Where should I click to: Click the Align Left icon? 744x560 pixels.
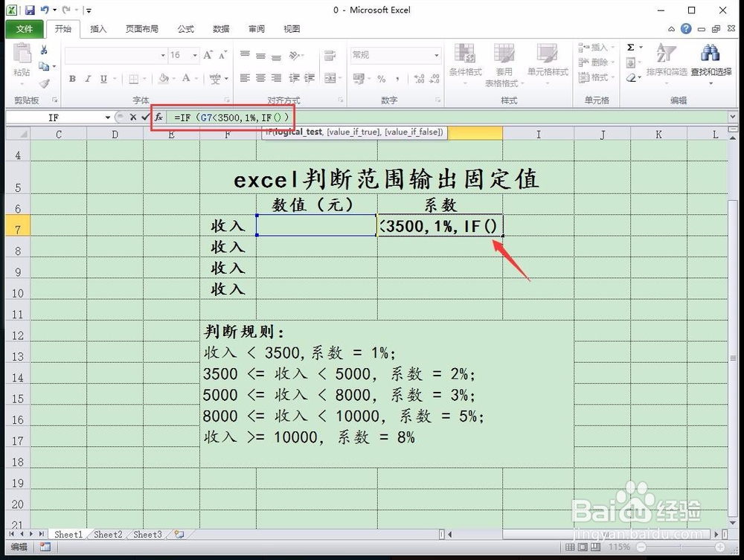point(245,78)
